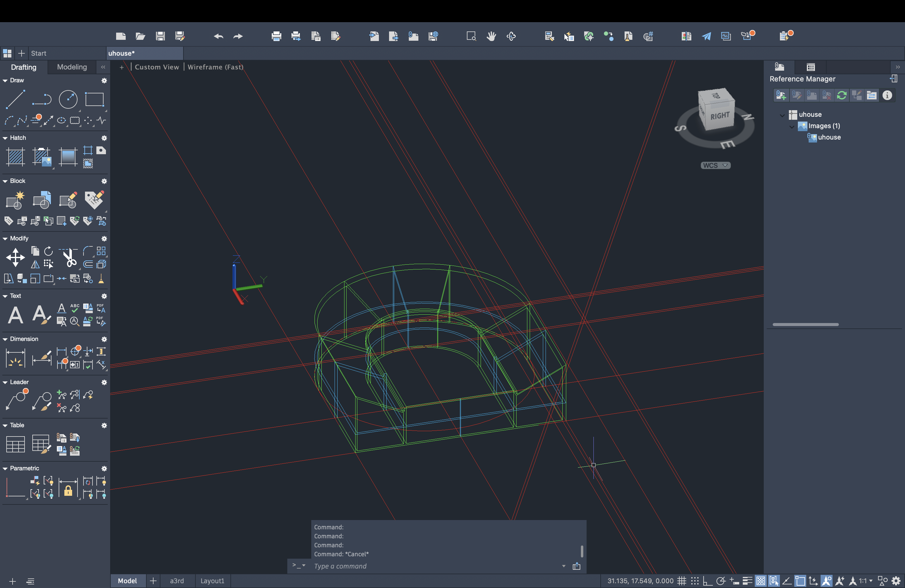
Task: Click the Wireframe (Fast) visual style label
Action: click(x=215, y=67)
